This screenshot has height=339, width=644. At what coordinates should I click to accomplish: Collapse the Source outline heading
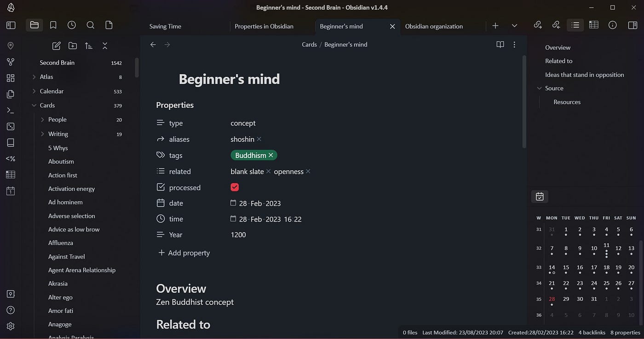(540, 88)
